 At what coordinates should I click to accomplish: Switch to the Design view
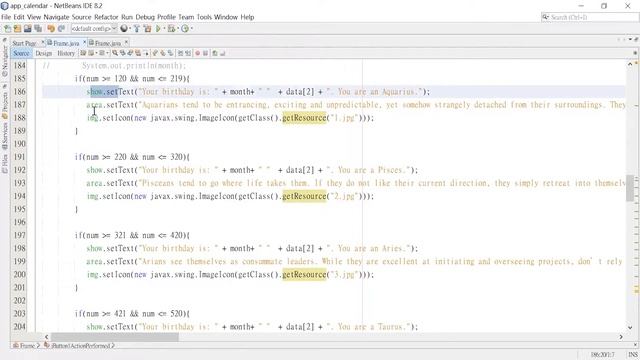pyautogui.click(x=43, y=53)
